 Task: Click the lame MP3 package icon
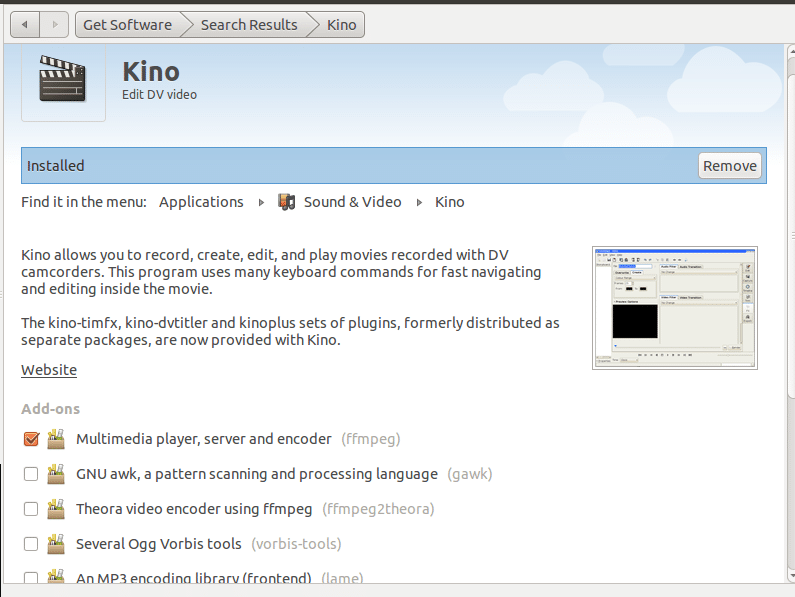click(x=56, y=578)
